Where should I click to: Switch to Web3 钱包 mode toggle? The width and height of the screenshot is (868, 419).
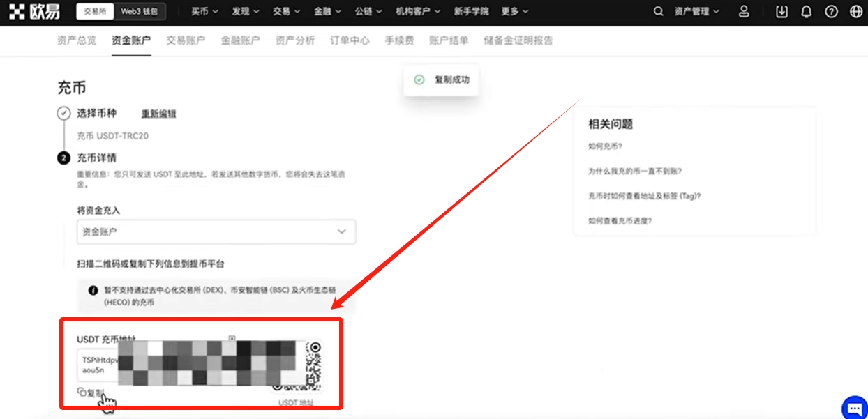click(139, 12)
